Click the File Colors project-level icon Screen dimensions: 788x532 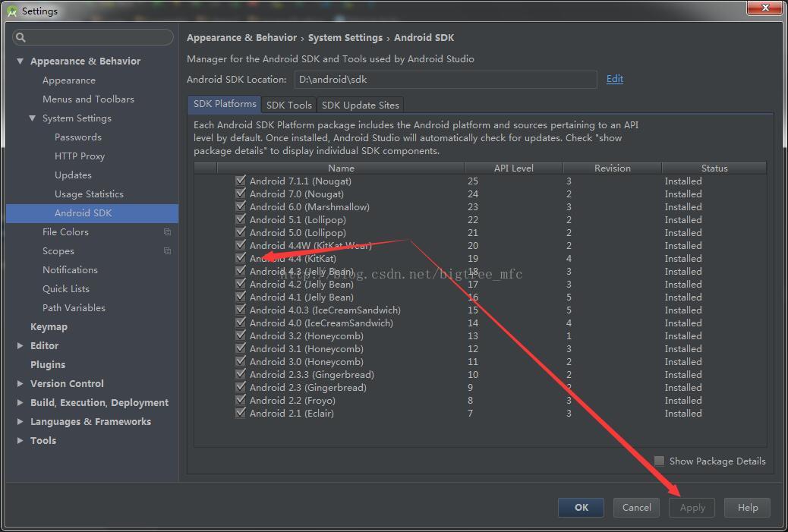(167, 231)
